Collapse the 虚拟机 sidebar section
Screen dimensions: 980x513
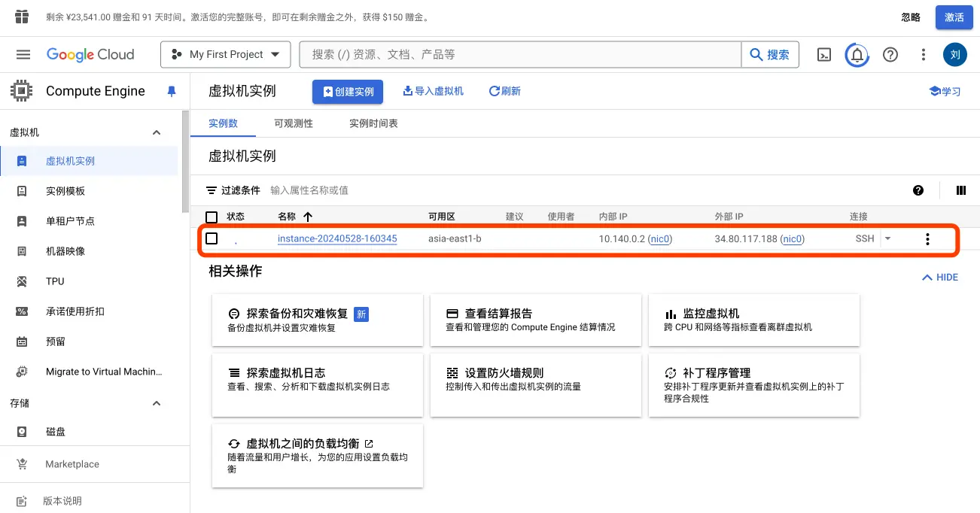(157, 132)
